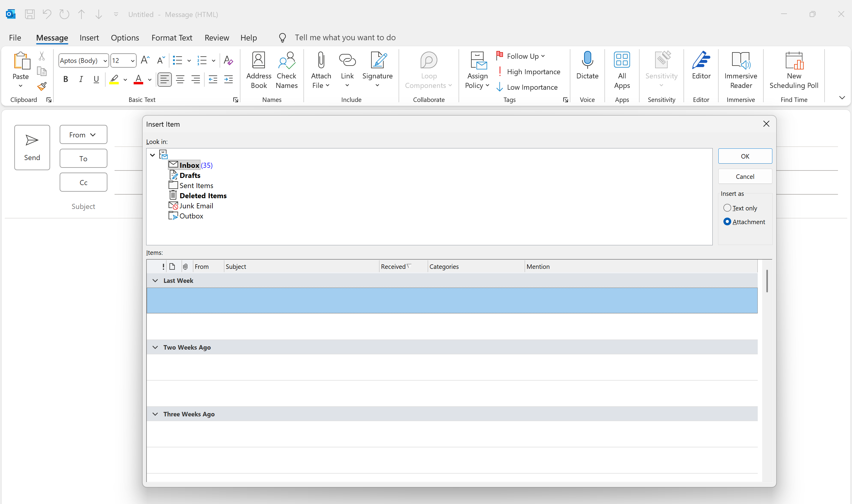Apply red font color swatch
The width and height of the screenshot is (852, 504).
tap(138, 80)
